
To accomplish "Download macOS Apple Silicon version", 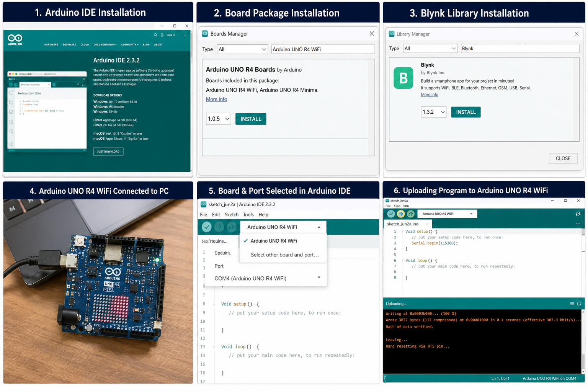I will [x=121, y=139].
